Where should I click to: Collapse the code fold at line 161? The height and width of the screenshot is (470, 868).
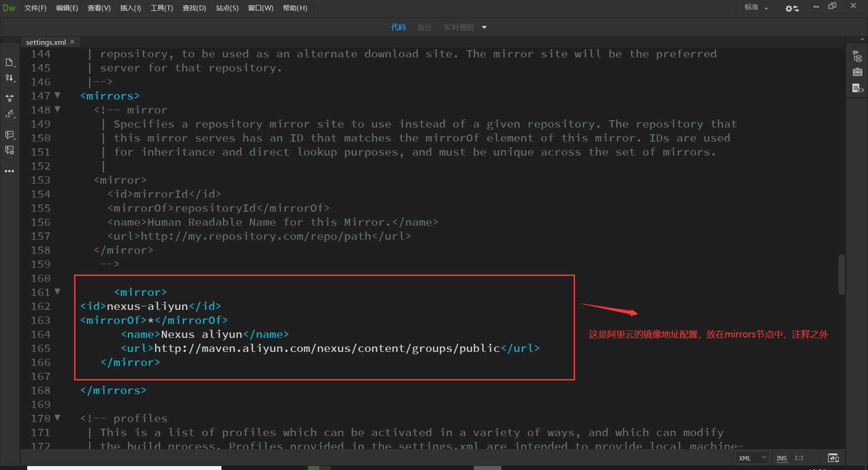[57, 292]
